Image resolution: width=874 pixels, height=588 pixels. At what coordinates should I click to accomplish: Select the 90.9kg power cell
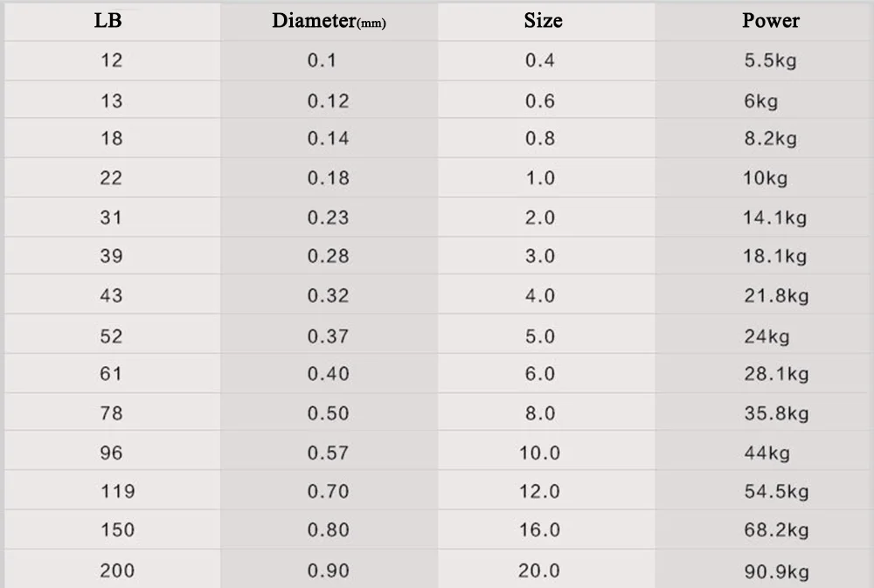tap(775, 571)
